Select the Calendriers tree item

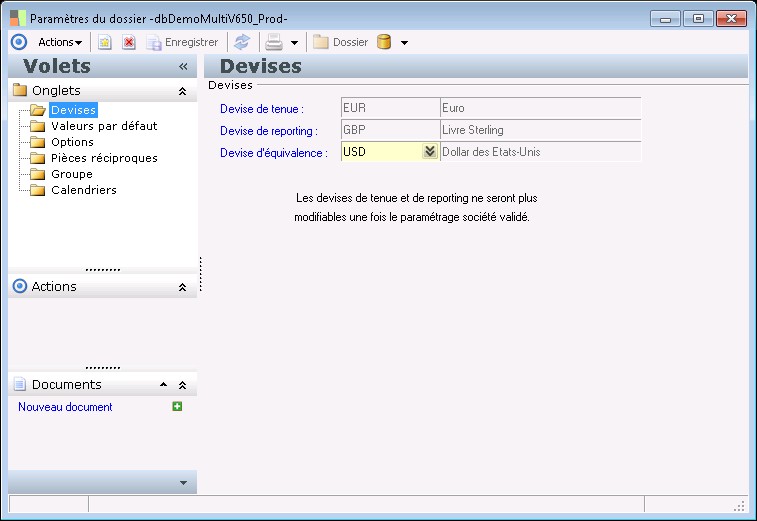click(x=84, y=190)
